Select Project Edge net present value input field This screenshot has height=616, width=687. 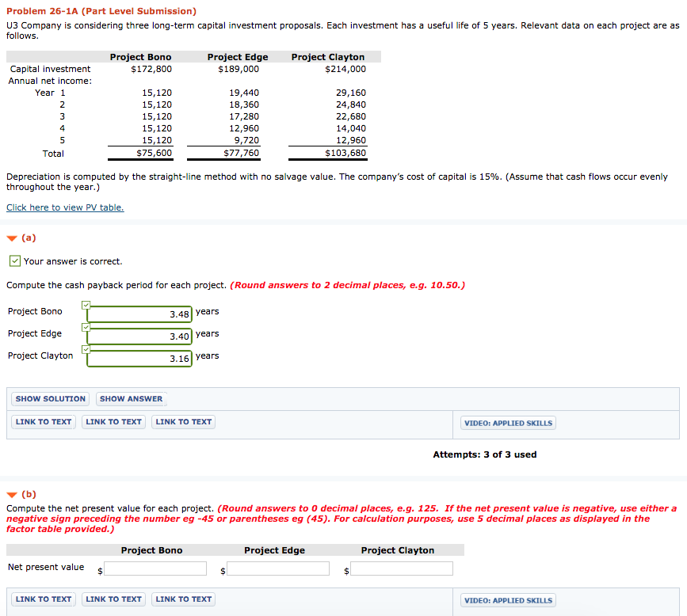click(x=277, y=568)
